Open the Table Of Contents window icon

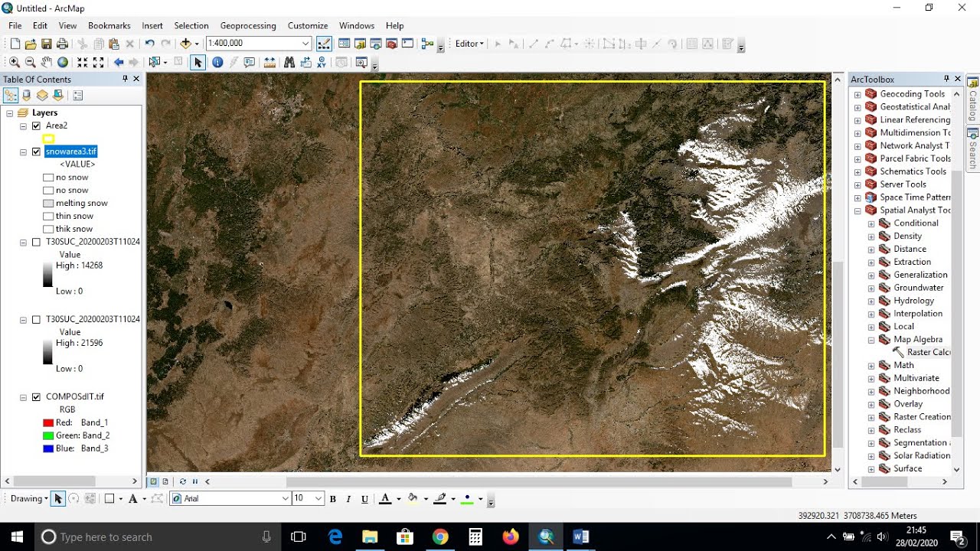point(345,44)
